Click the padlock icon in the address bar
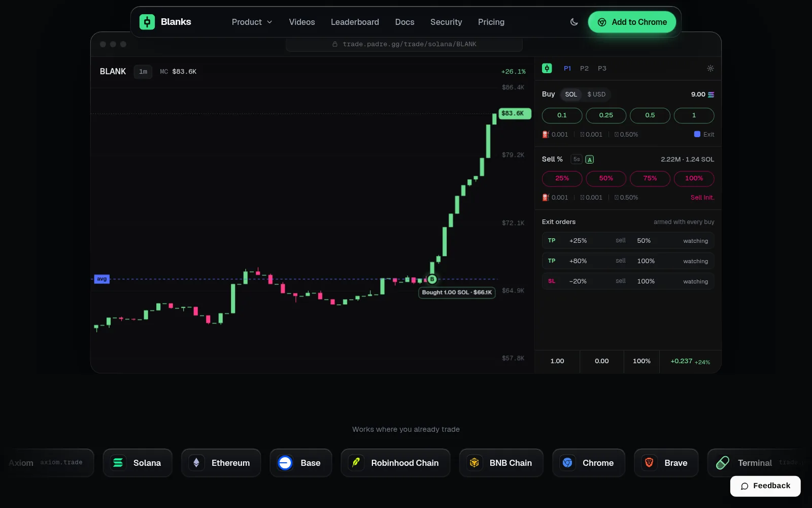 (335, 44)
